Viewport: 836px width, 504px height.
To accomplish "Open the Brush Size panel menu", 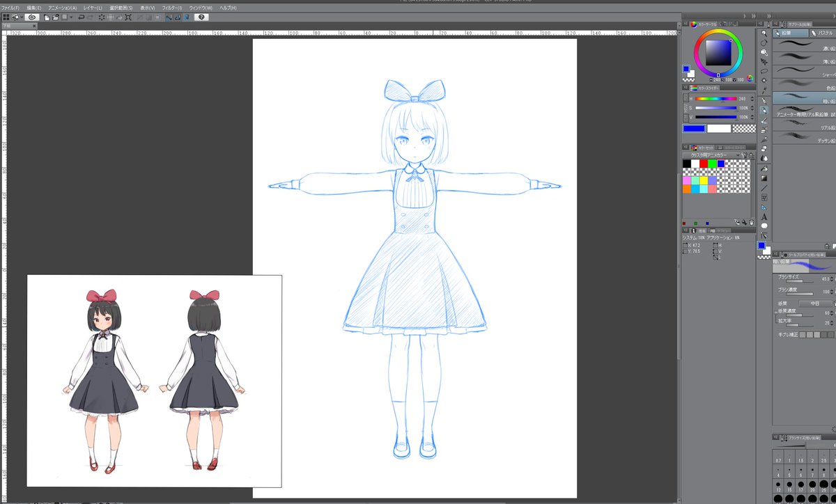I will [x=774, y=437].
